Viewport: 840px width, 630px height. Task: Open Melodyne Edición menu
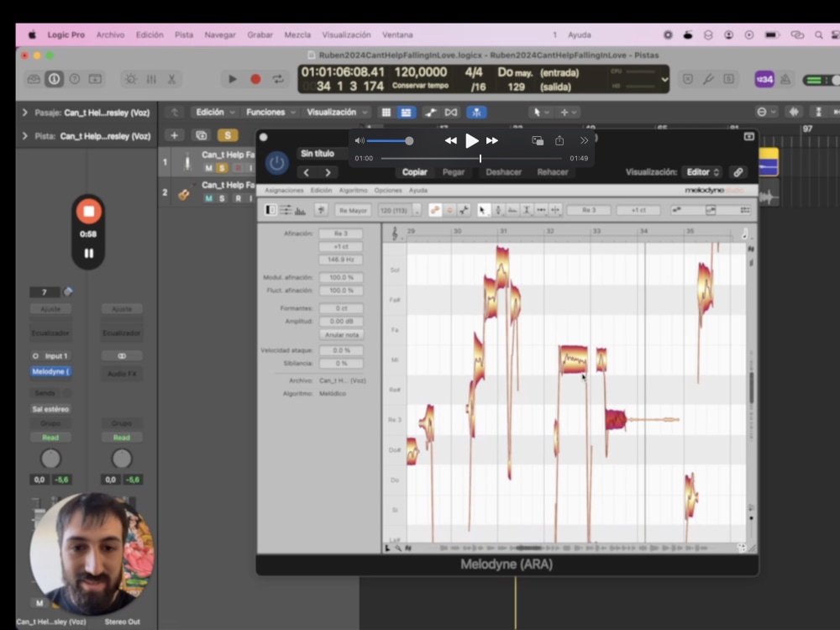pos(322,190)
